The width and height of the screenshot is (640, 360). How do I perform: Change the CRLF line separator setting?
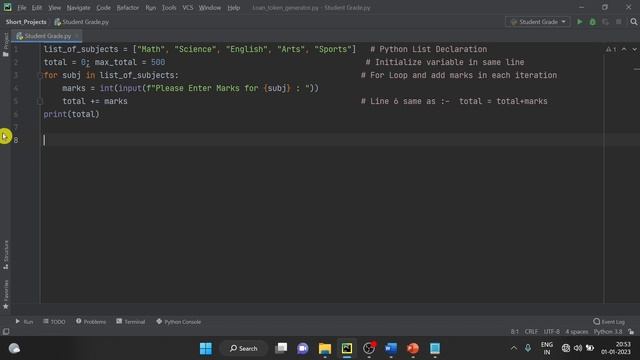[531, 332]
